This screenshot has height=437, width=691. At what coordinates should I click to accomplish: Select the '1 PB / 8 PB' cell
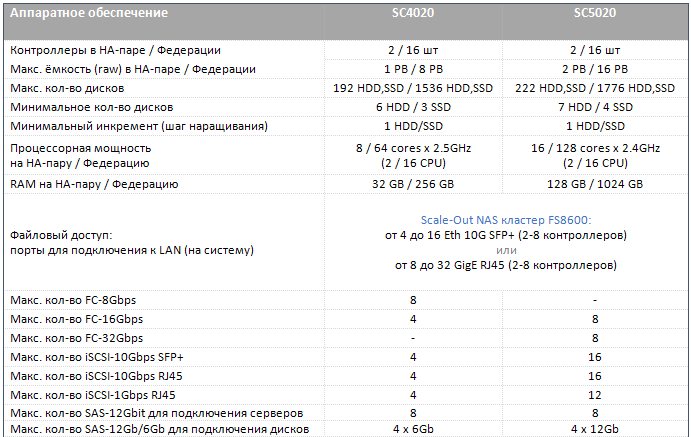coord(413,69)
